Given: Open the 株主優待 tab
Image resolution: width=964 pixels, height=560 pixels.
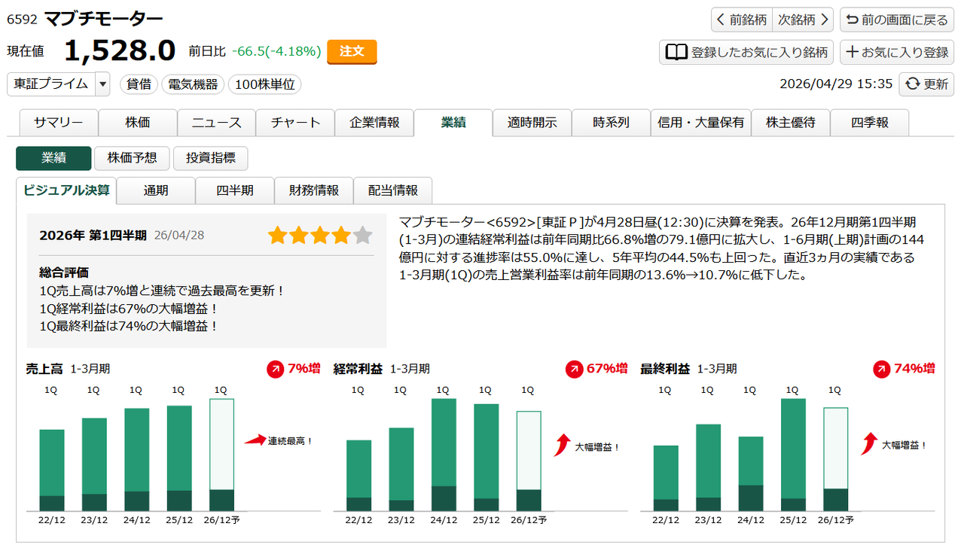Looking at the screenshot, I should [791, 123].
